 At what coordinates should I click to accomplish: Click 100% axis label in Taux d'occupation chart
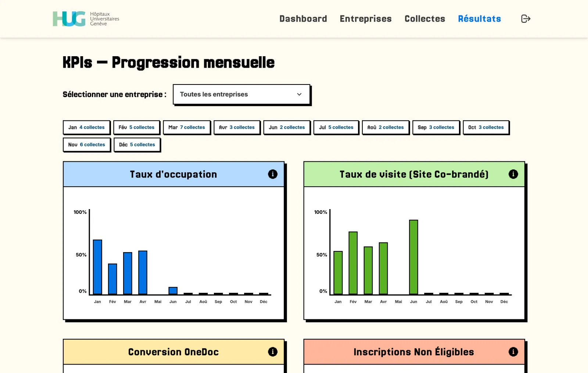click(x=80, y=212)
